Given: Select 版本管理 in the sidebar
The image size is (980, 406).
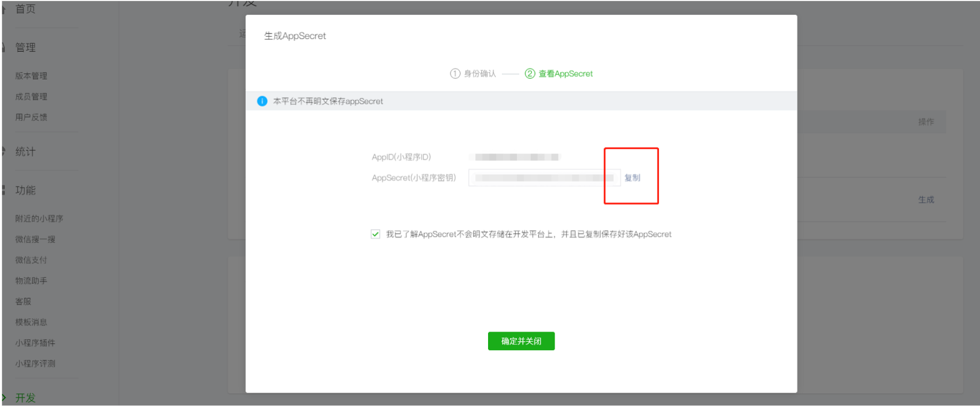Looking at the screenshot, I should point(31,76).
